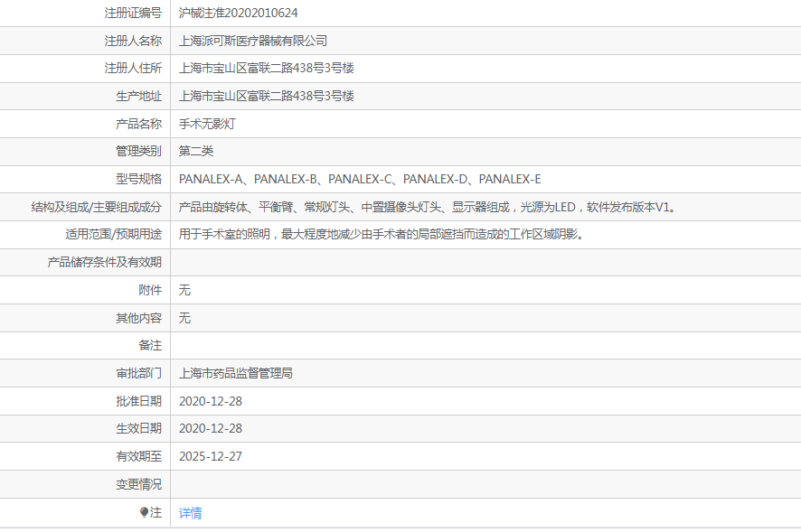
Task: Click the 生产地址 label
Action: point(138,96)
